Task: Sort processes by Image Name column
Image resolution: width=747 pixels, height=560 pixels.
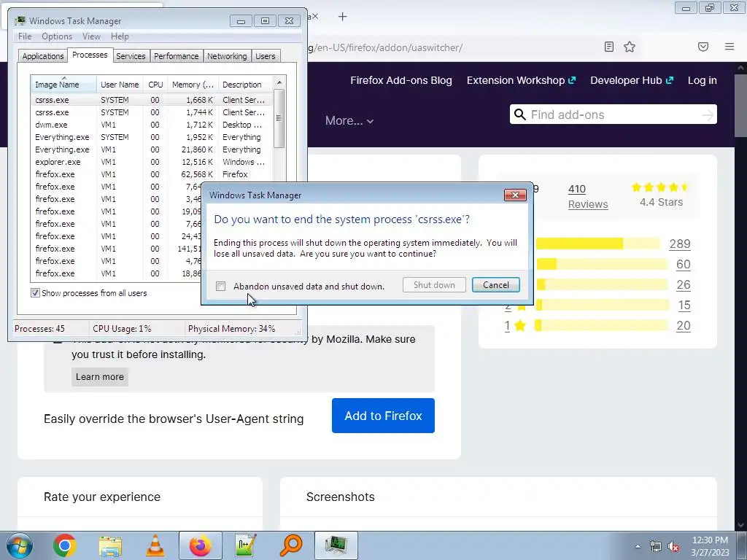Action: pyautogui.click(x=64, y=84)
